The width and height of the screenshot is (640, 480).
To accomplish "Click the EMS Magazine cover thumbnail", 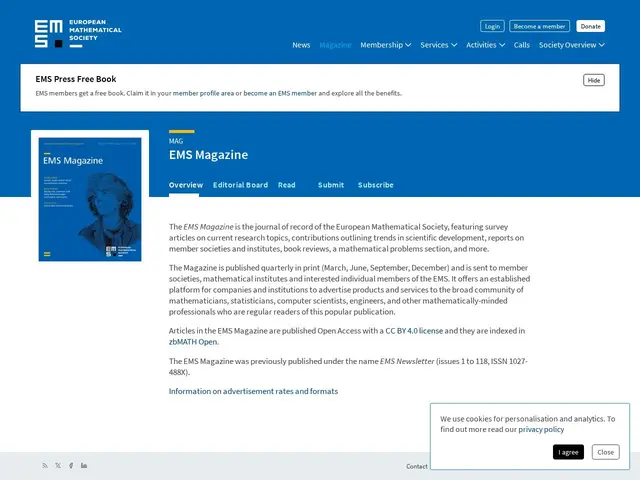I will tap(90, 200).
